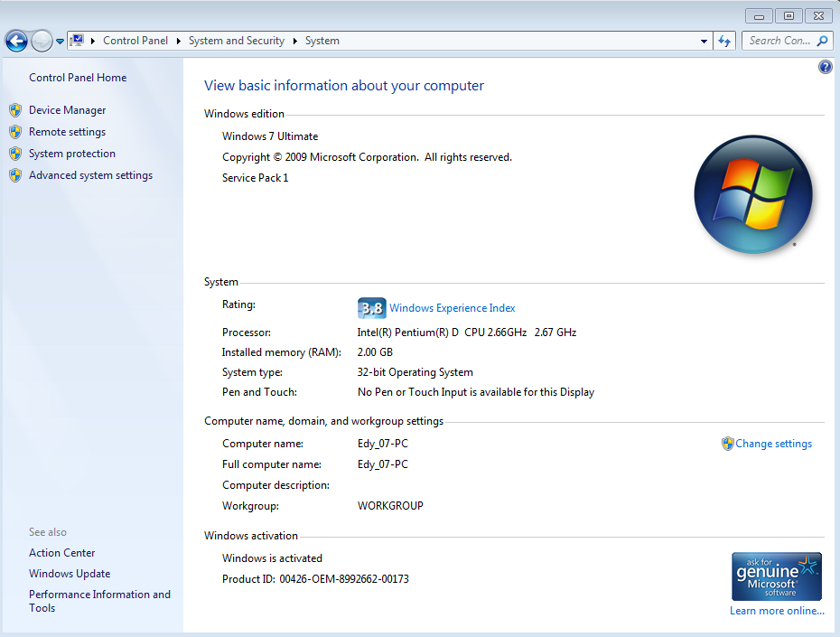Refresh the page with refresh icon
This screenshot has height=637, width=840.
(724, 42)
